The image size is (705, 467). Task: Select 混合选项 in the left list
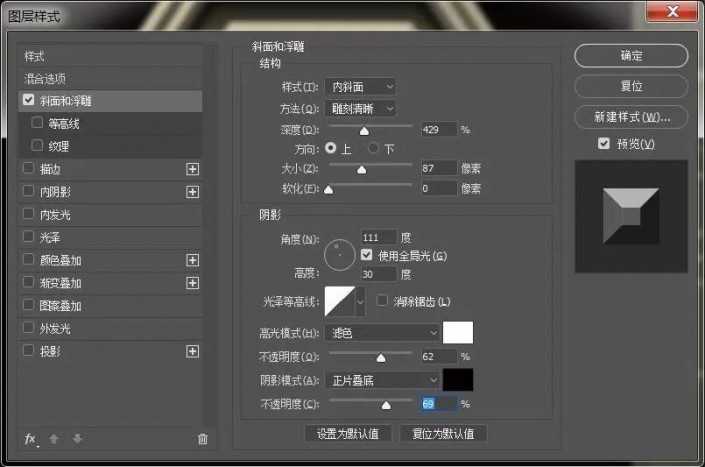(47, 78)
